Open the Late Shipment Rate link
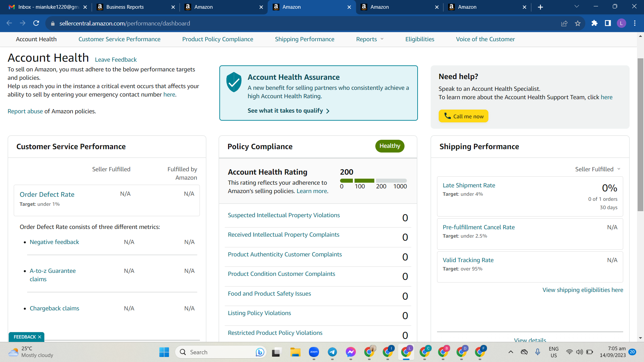The image size is (644, 362). [469, 185]
